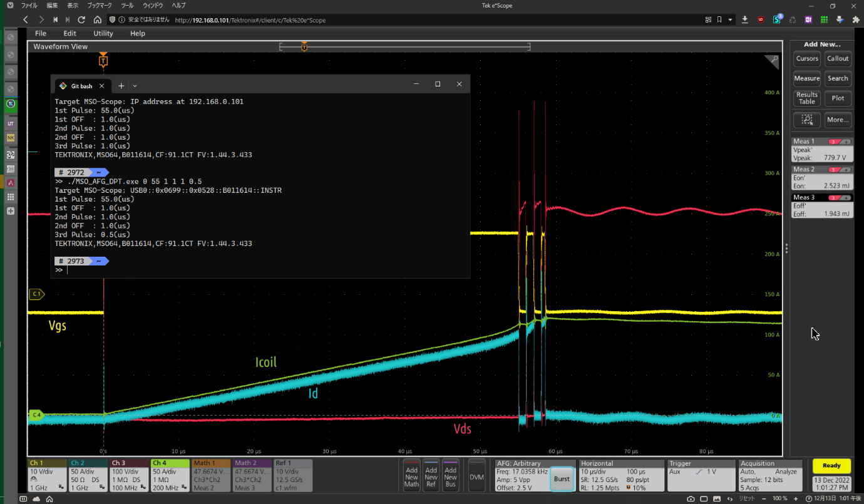Open the Utility menu

coord(103,33)
